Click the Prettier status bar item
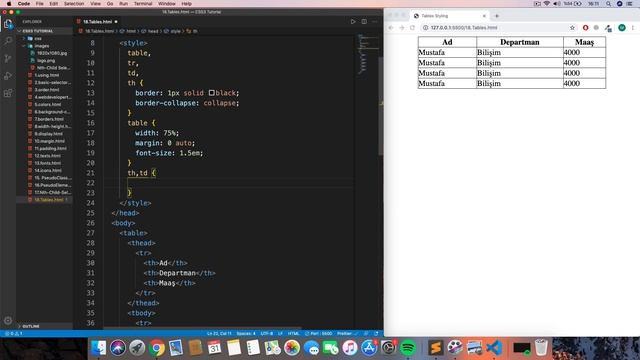640x360 pixels. pyautogui.click(x=347, y=333)
